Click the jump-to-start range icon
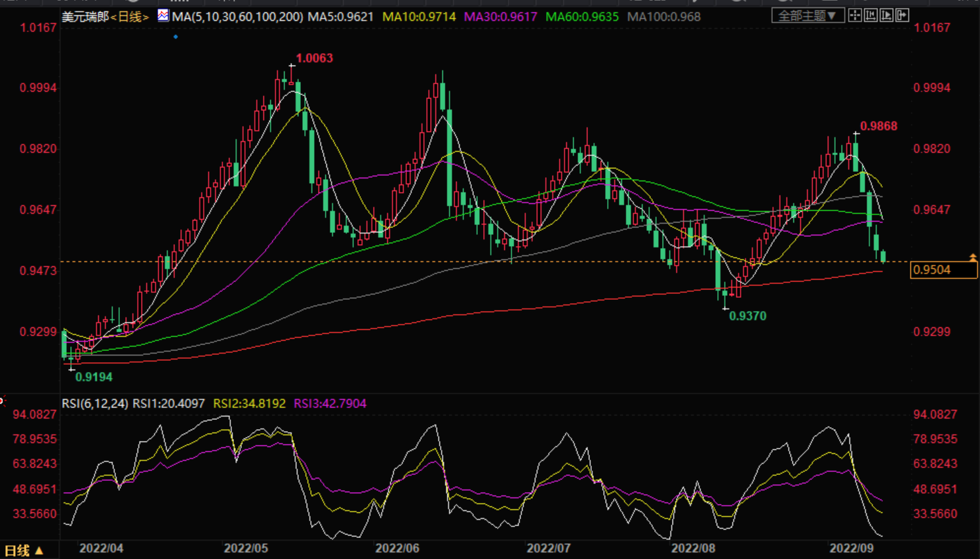 pyautogui.click(x=871, y=15)
